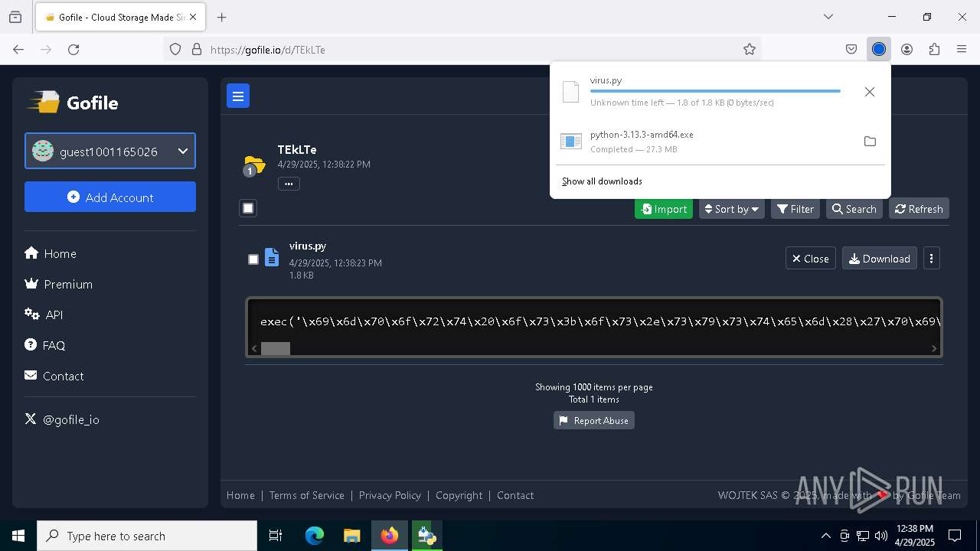Tick the virus.py checkbox
Image resolution: width=980 pixels, height=551 pixels.
[x=253, y=259]
